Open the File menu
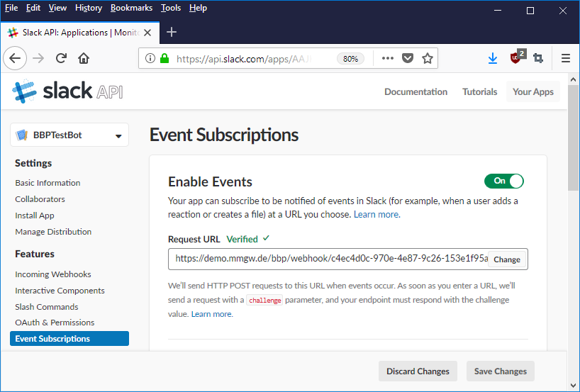Screen dimensions: 580x392 point(11,8)
